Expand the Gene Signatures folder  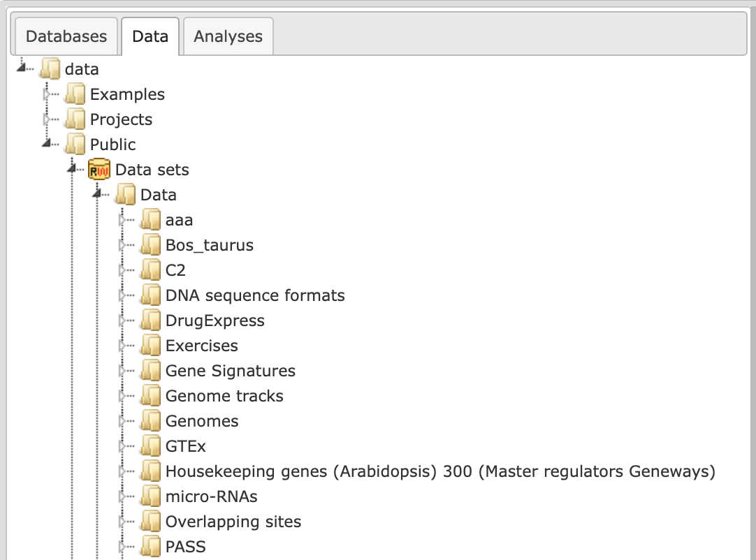122,371
